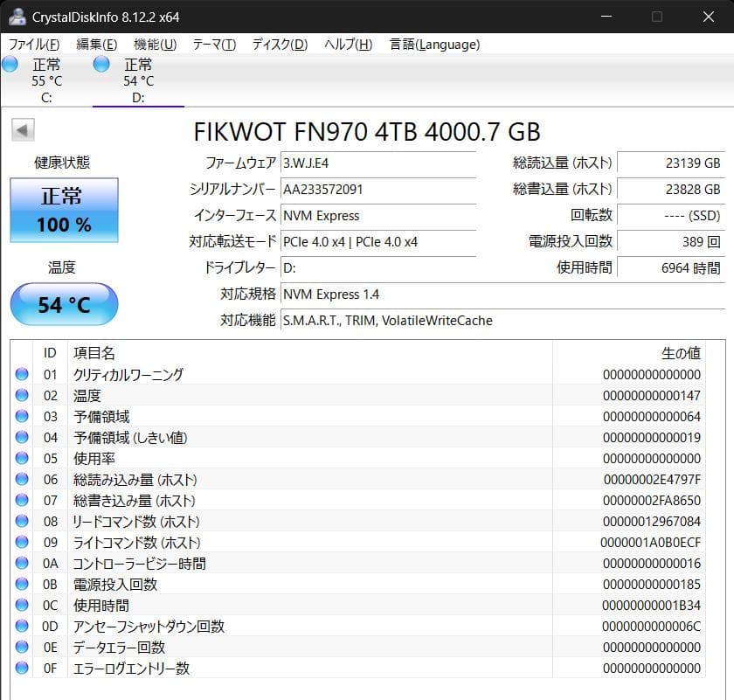Image resolution: width=734 pixels, height=700 pixels.
Task: Click the interface field NVM Express
Action: pos(378,216)
